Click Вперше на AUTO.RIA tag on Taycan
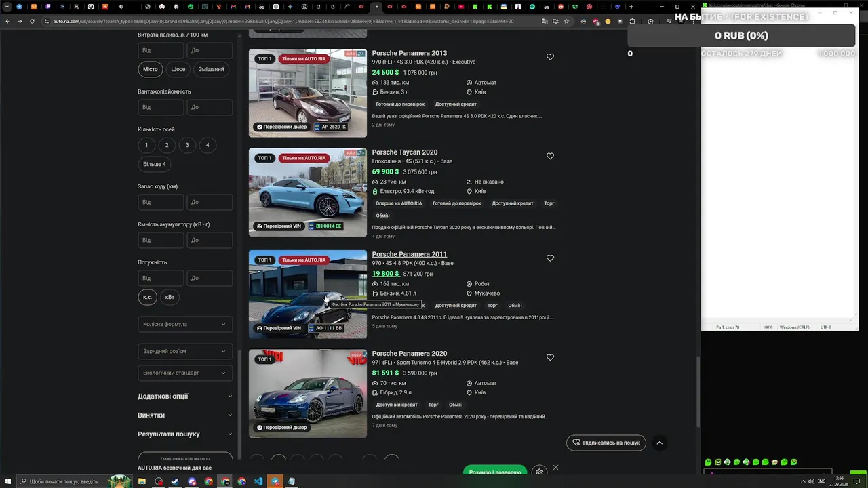The height and width of the screenshot is (488, 868). coord(399,203)
